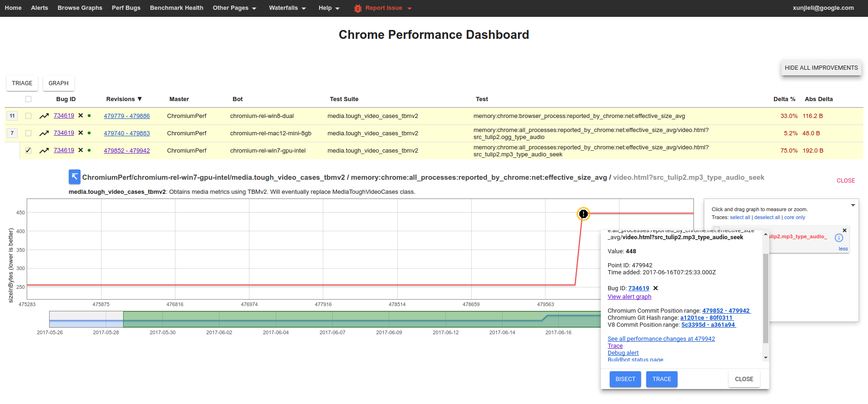Uncheck the chromium-rel-win7-gpu-intel row checkbox
This screenshot has width=868, height=404.
click(x=29, y=150)
